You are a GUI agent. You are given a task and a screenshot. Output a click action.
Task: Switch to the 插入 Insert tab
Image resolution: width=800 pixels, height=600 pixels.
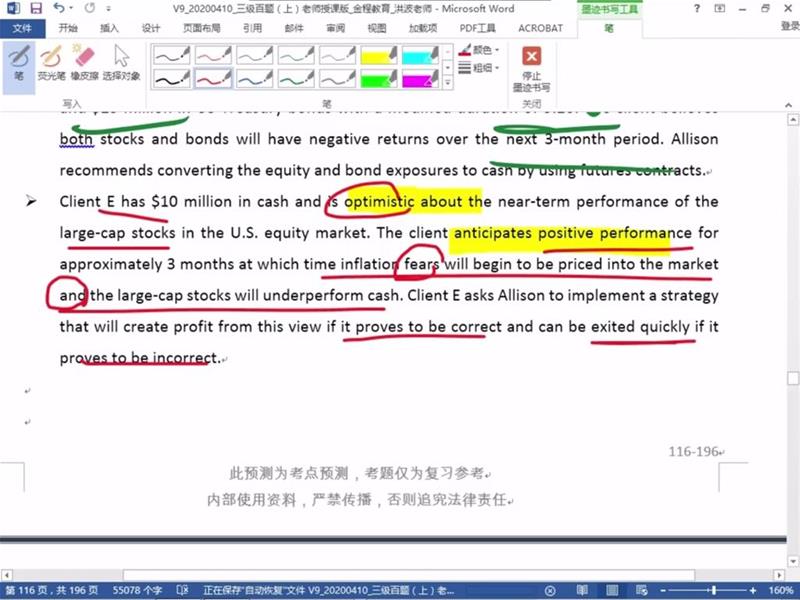point(109,29)
